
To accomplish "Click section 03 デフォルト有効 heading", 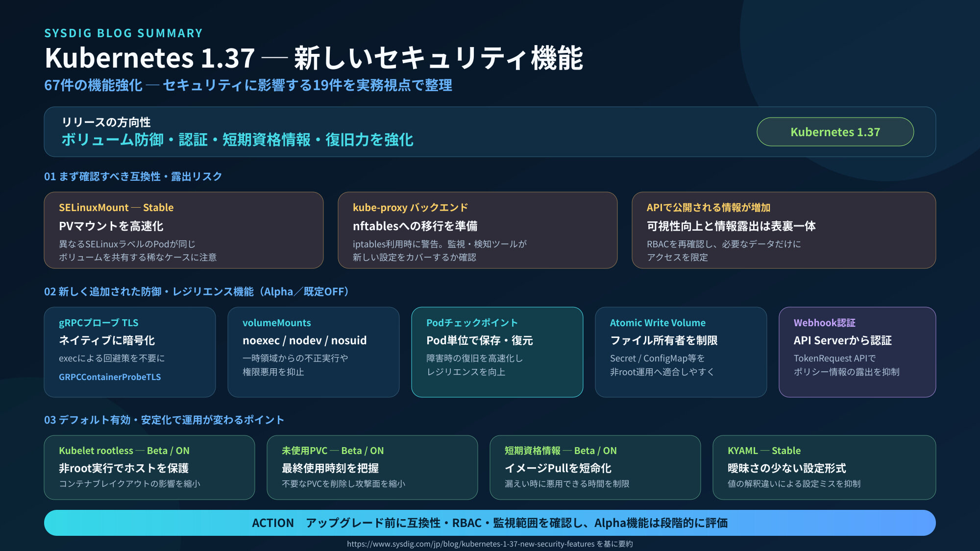I will pos(164,420).
